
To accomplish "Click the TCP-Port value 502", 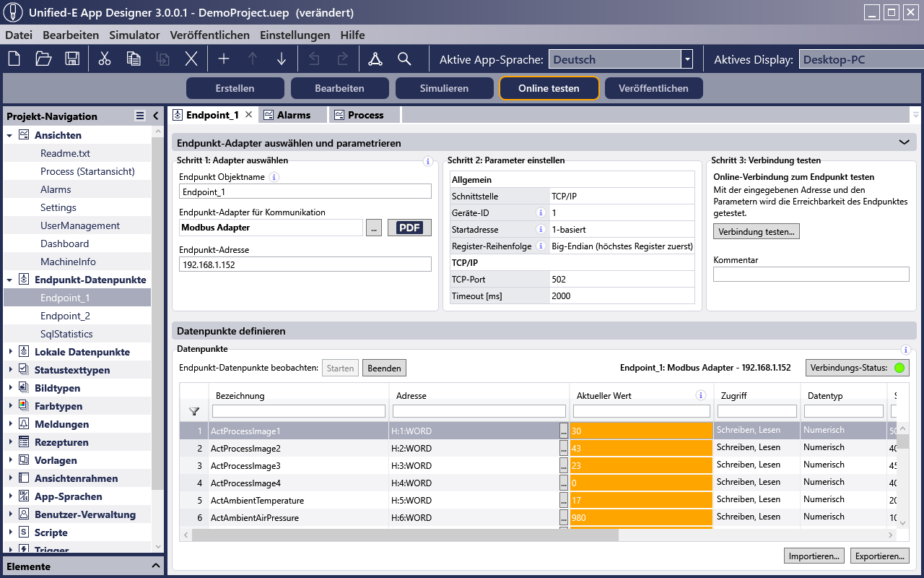I will [559, 279].
